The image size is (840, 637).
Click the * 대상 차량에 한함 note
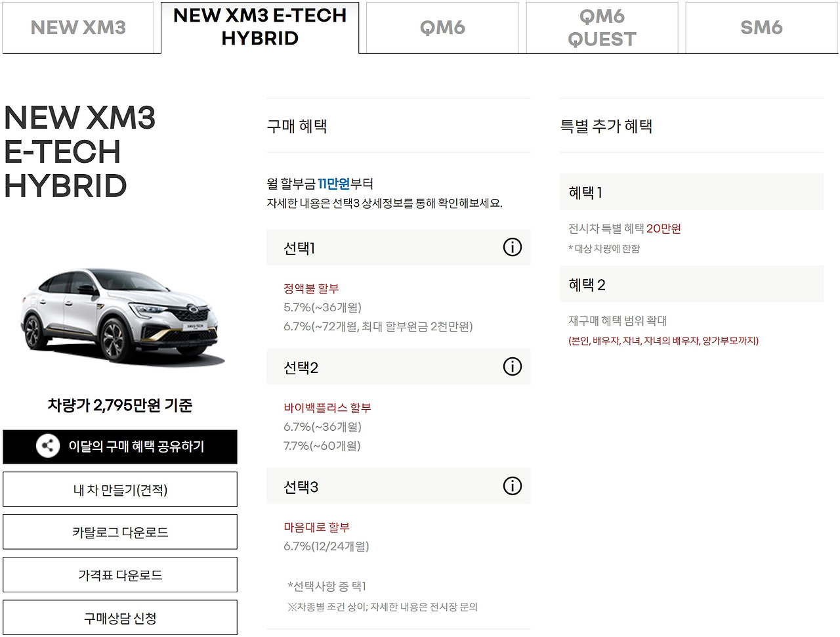coord(604,249)
